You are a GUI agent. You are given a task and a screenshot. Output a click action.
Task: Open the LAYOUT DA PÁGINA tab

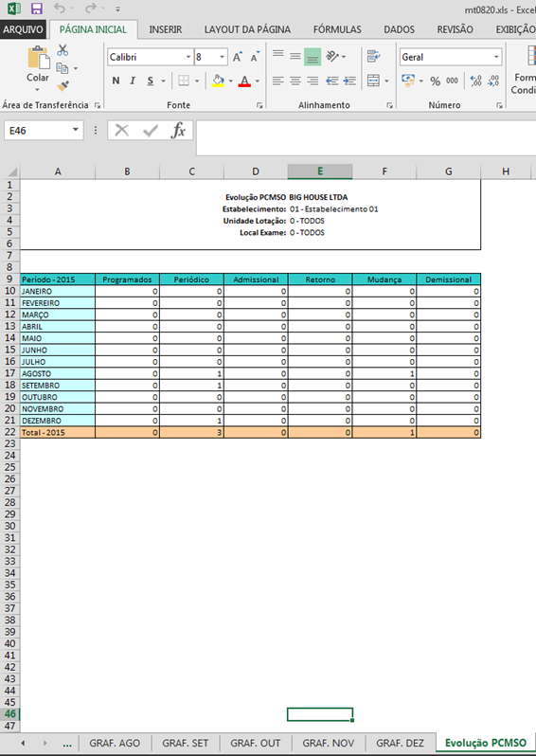coord(247,29)
